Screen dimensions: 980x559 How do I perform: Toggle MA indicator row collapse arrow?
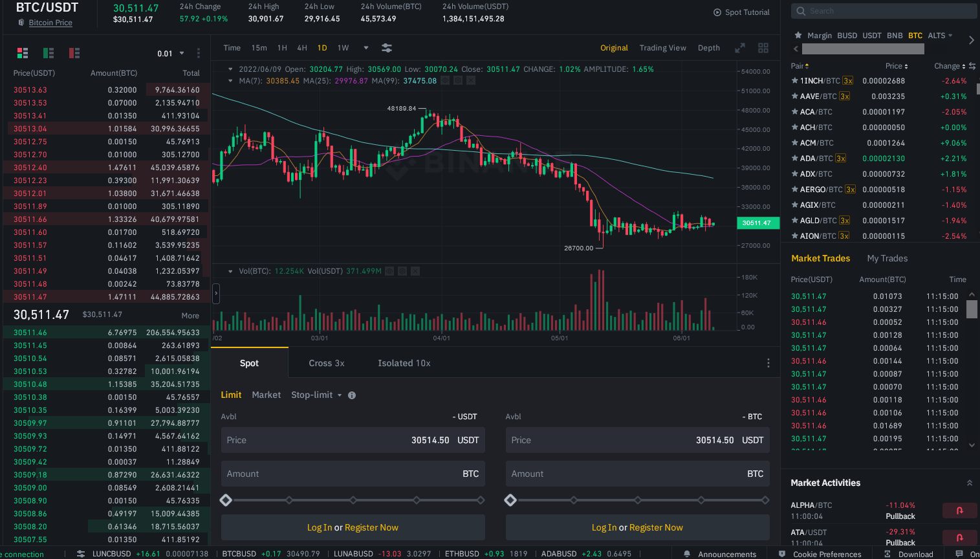tap(231, 81)
